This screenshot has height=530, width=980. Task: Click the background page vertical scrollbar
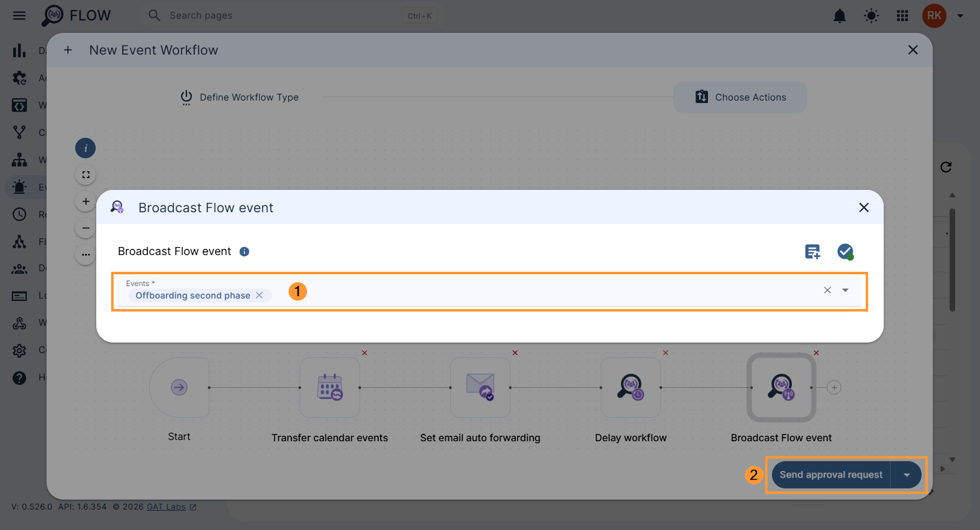click(952, 261)
